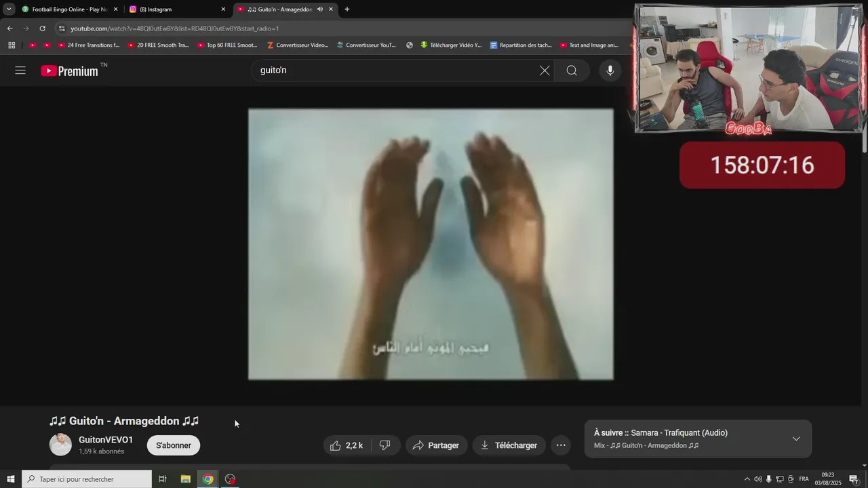Click the tray microphone icon
868x488 pixels.
(768, 479)
